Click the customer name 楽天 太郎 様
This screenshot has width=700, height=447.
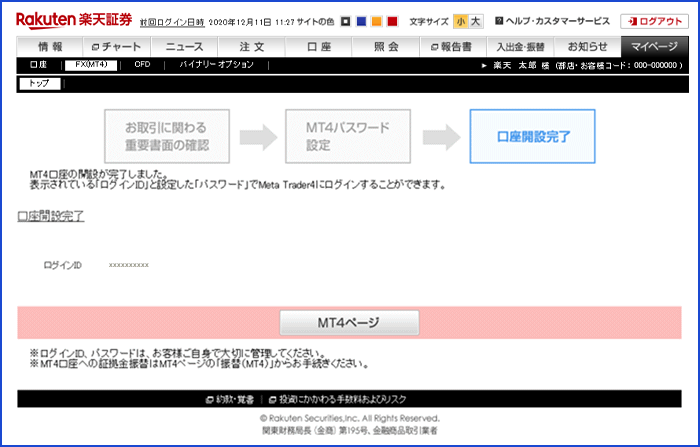point(521,65)
